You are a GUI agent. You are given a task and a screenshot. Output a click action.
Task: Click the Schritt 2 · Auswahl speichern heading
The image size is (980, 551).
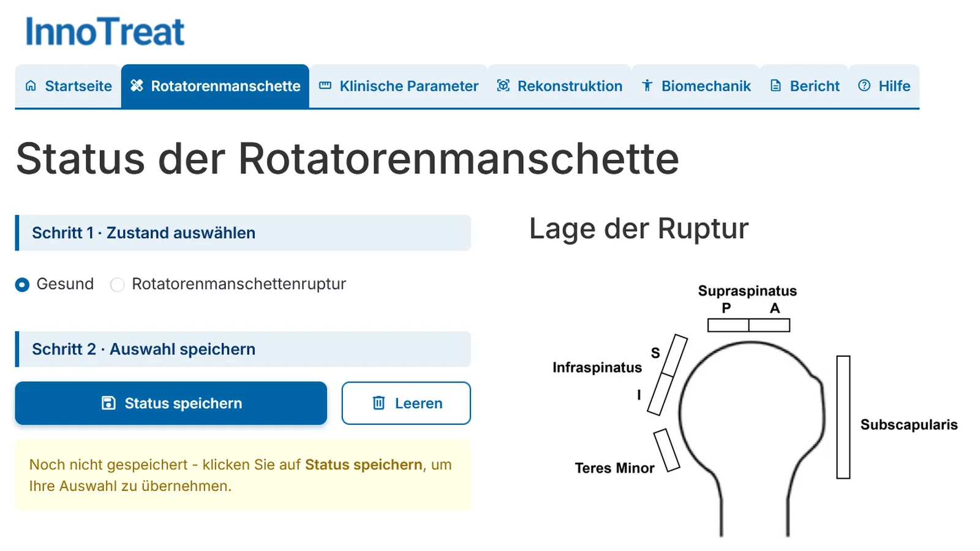coord(243,349)
